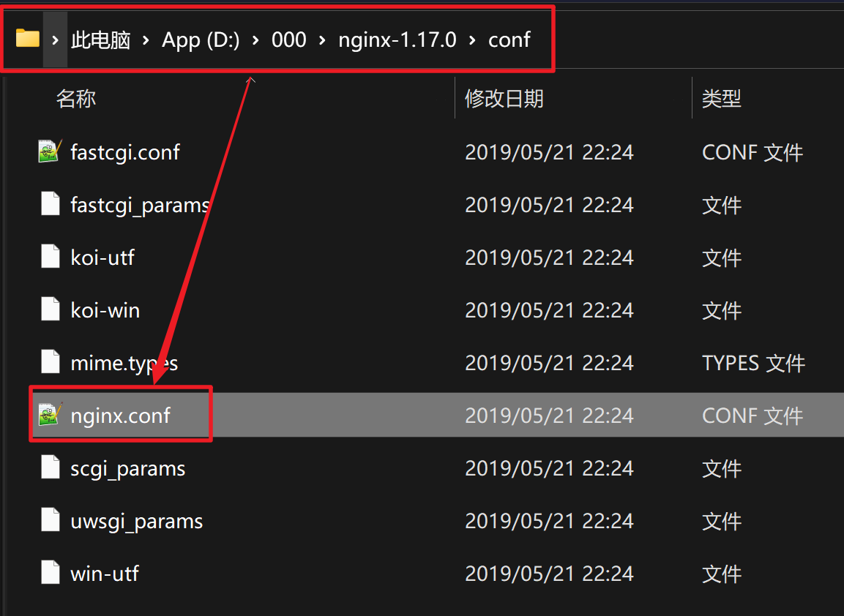Image resolution: width=844 pixels, height=616 pixels.
Task: Click the koi-utf file icon
Action: click(50, 257)
